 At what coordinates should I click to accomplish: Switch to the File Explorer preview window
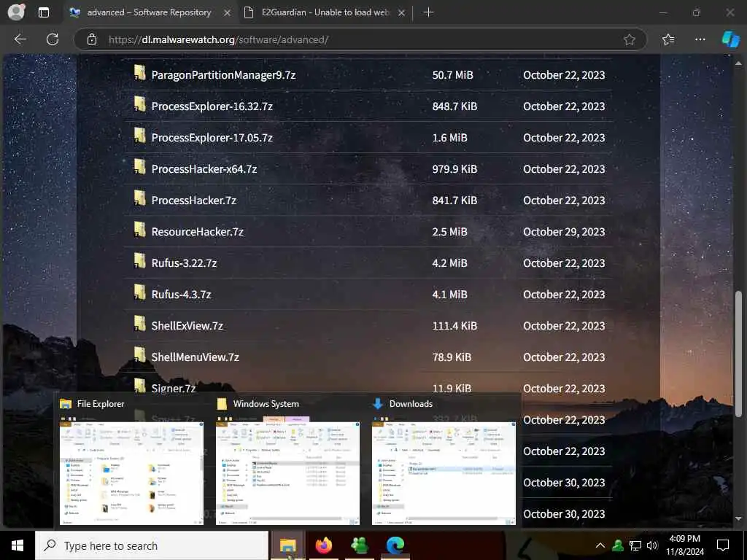[131, 461]
